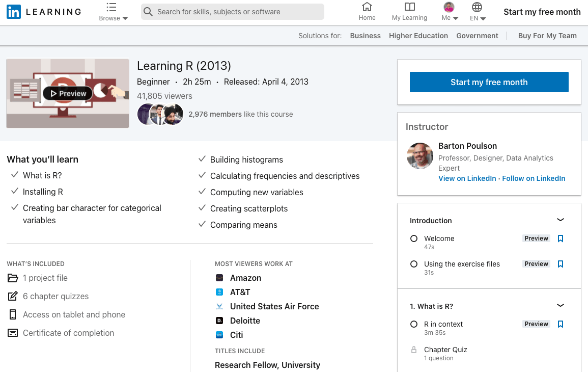The height and width of the screenshot is (372, 588).
Task: Click View on LinkedIn link
Action: (467, 178)
